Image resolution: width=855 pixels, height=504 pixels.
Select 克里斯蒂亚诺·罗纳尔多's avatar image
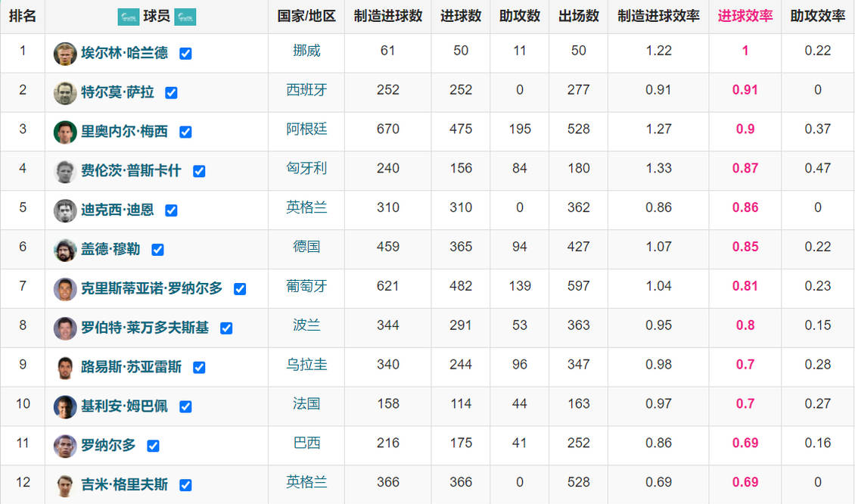point(65,289)
